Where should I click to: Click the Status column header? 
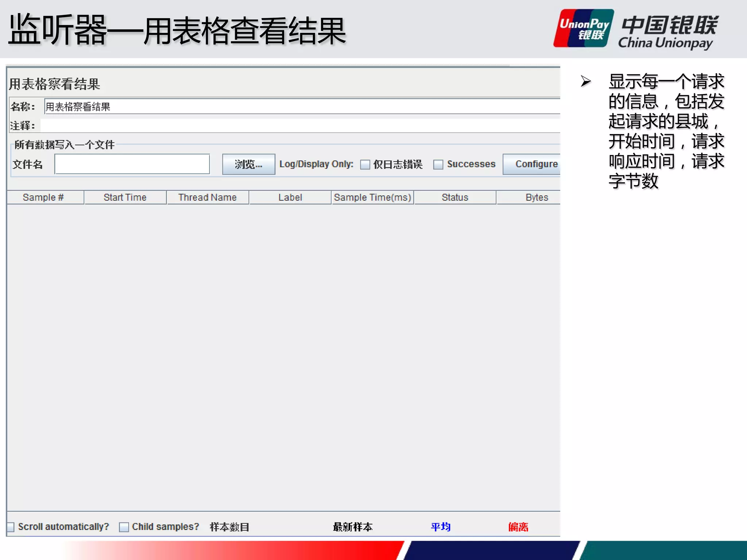click(x=455, y=197)
